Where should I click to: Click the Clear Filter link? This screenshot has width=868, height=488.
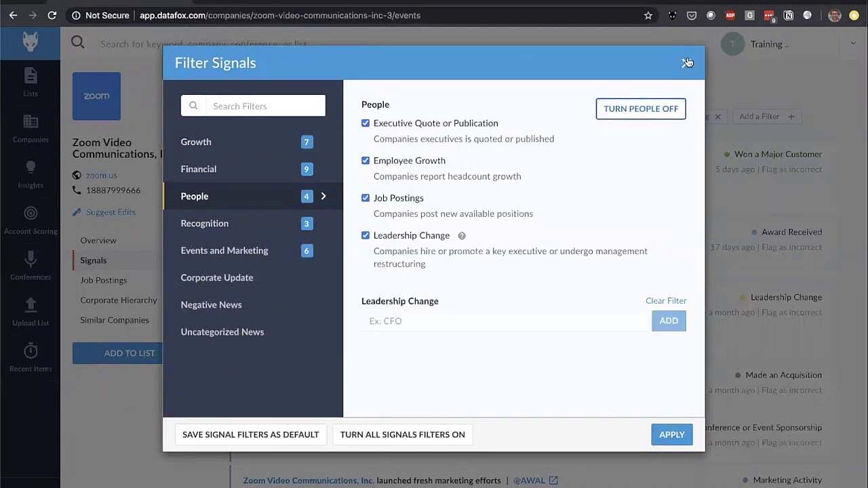(x=666, y=300)
